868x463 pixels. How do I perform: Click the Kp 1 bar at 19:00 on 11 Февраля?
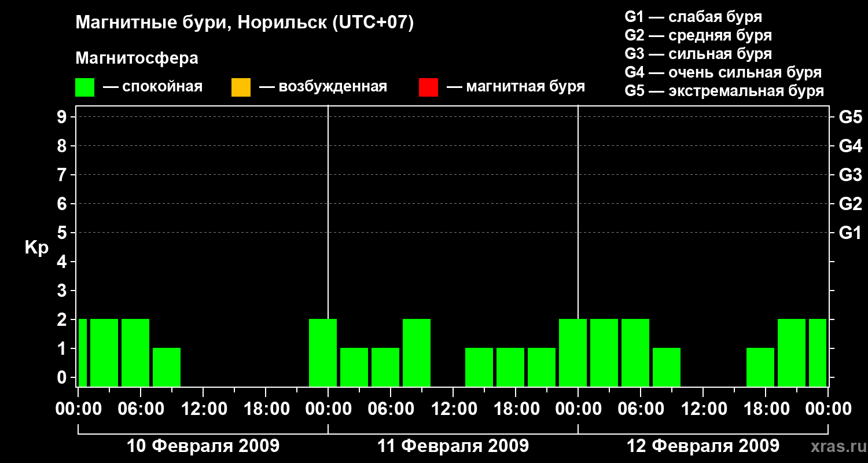click(x=542, y=367)
